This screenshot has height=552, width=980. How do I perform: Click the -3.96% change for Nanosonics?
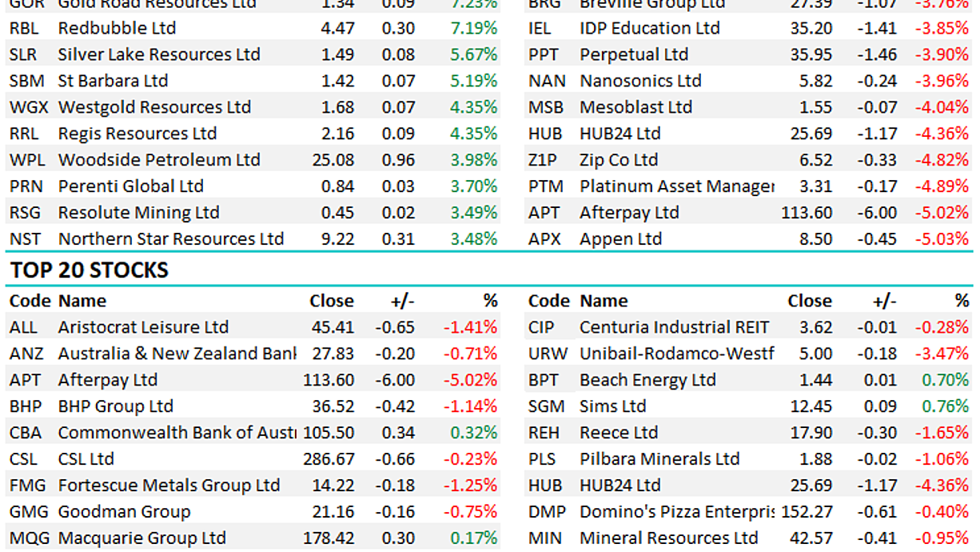(x=942, y=81)
